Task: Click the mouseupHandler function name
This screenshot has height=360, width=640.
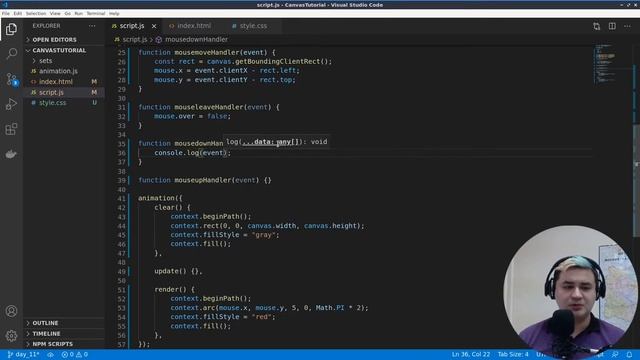Action: [202, 180]
